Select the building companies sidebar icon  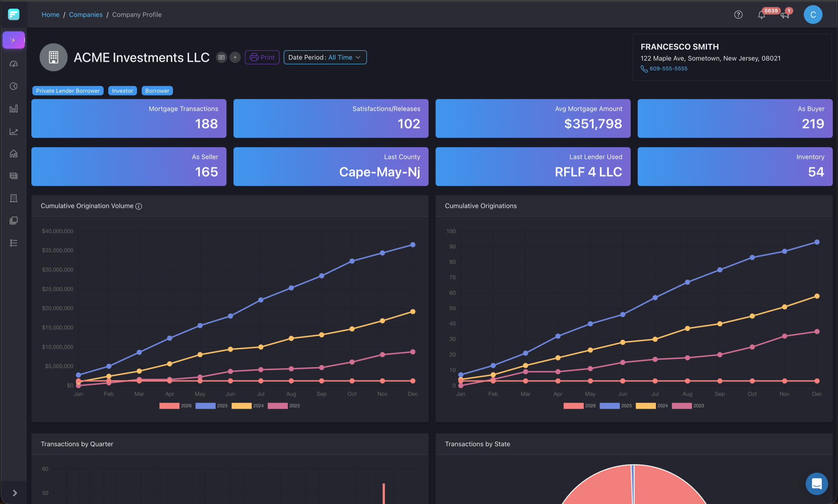pyautogui.click(x=14, y=198)
